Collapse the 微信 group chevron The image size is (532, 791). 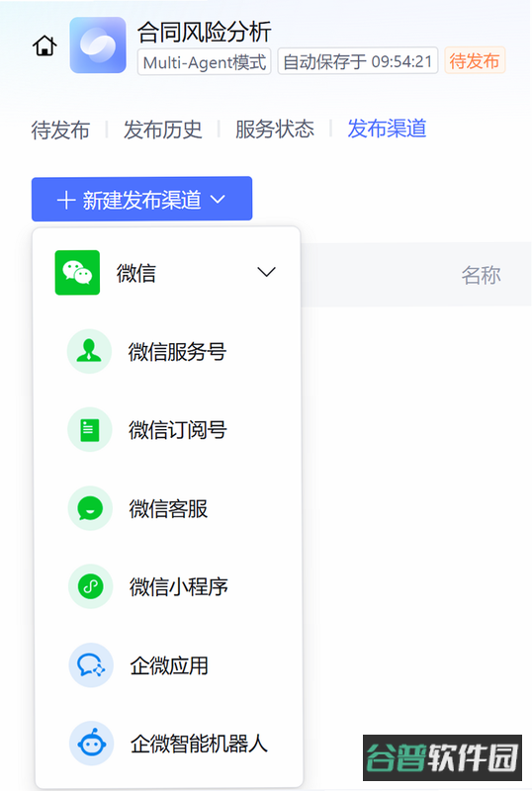pyautogui.click(x=266, y=273)
